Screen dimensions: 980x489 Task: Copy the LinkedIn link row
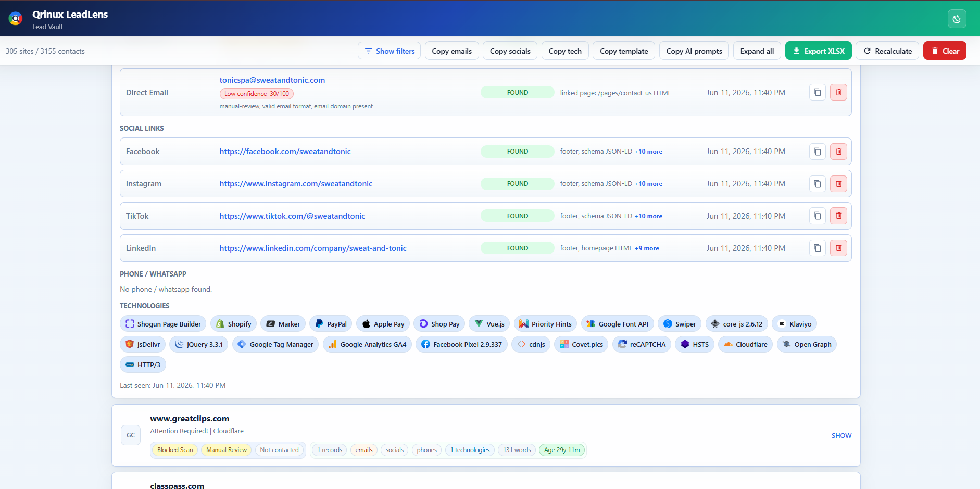pyautogui.click(x=818, y=248)
